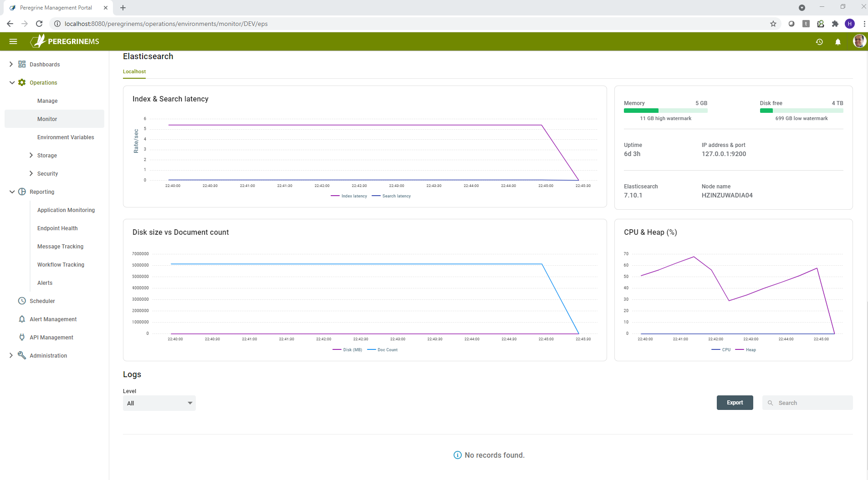Viewport: 868px width, 480px height.
Task: Click the Export button
Action: 735,403
